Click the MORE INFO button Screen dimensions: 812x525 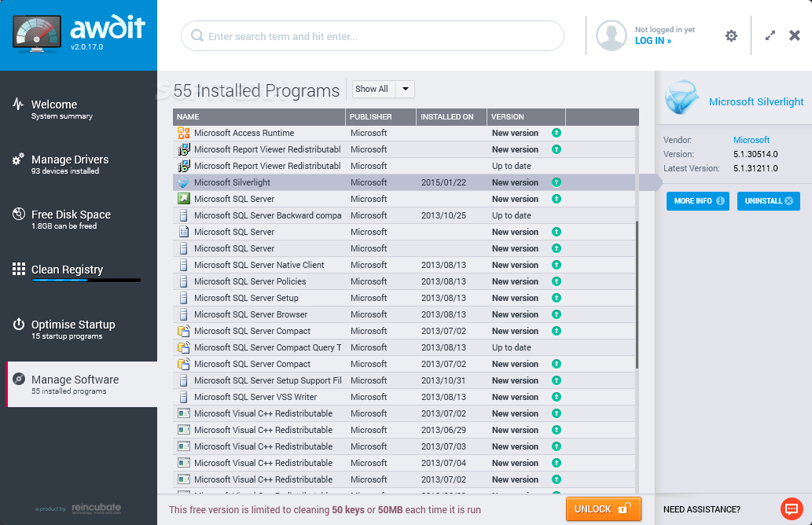pos(697,201)
